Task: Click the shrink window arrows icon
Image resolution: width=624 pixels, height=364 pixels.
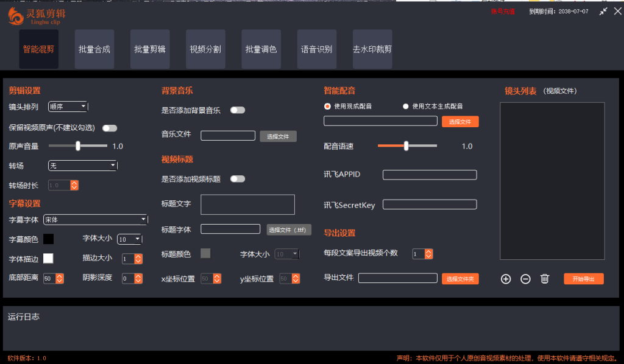Action: [603, 12]
